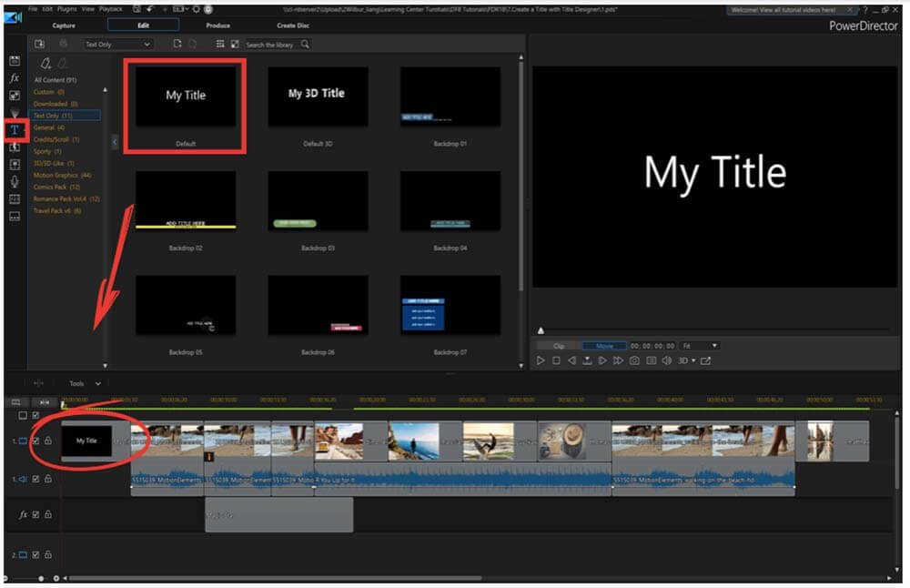Viewport: 910px width, 588px height.
Task: Open the 3D mode dropdown arrow
Action: point(693,361)
